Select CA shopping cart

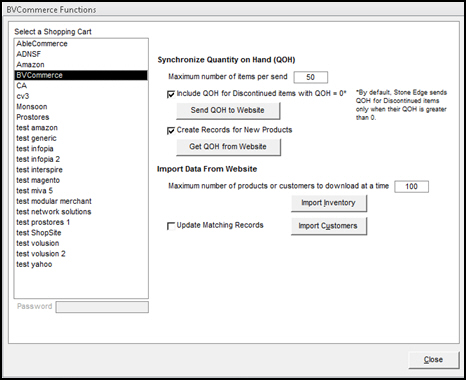click(81, 86)
